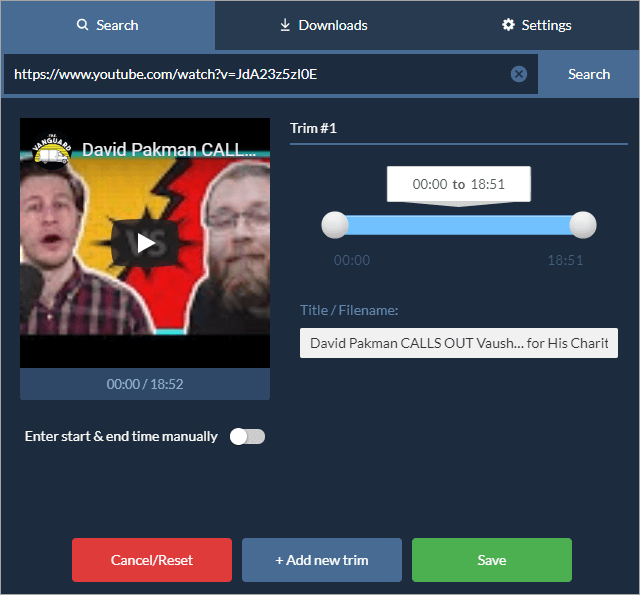Click the middle of the blue trim track
Viewport: 640px width, 595px height.
pyautogui.click(x=458, y=225)
